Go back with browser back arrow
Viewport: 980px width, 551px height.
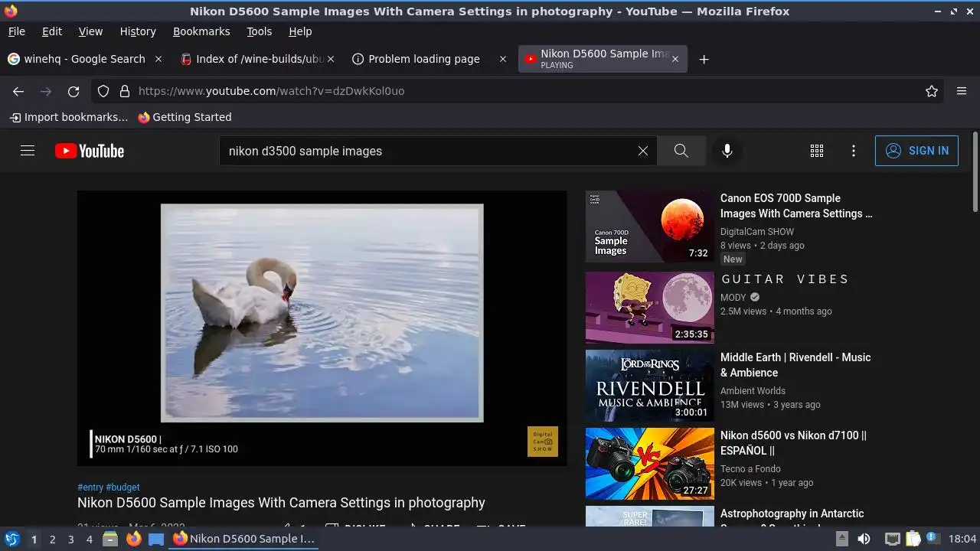pos(18,91)
